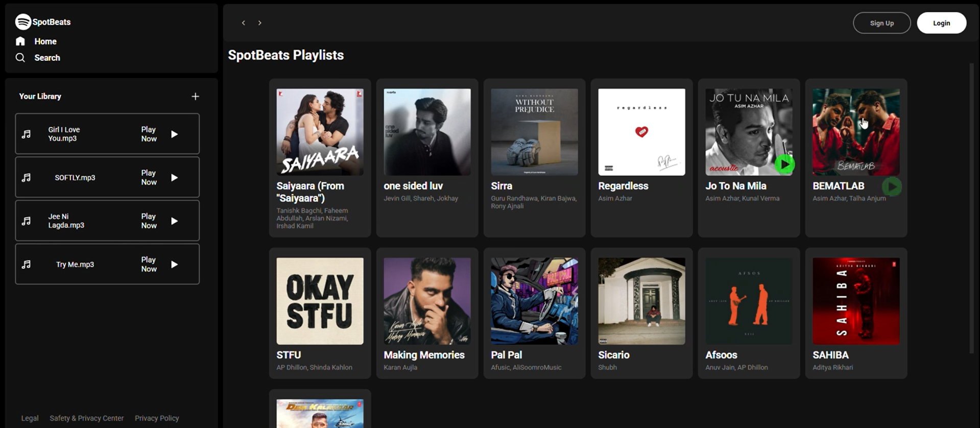
Task: Click the SpotBeats logo icon
Action: [x=23, y=22]
